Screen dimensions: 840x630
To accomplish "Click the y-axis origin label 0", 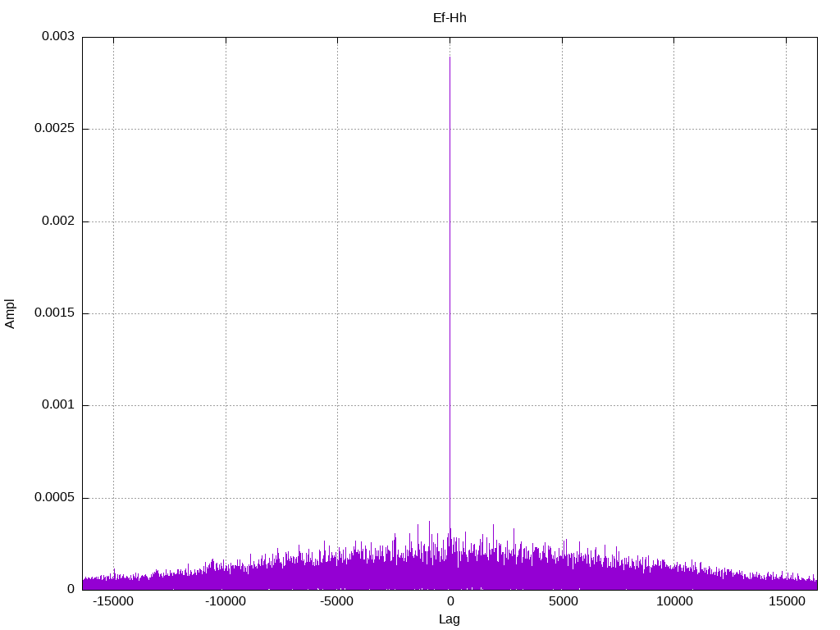I will click(71, 589).
